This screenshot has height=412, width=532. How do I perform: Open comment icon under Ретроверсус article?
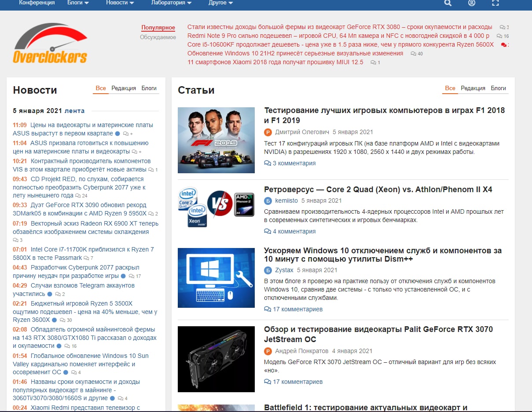[x=268, y=231]
